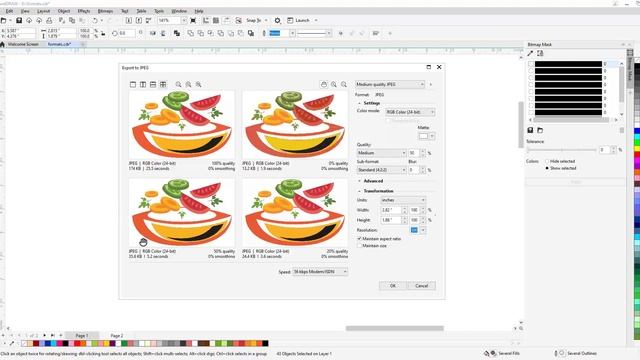640x360 pixels.
Task: Click zoom in magnifier at right of preview toolbar
Action: 334,84
